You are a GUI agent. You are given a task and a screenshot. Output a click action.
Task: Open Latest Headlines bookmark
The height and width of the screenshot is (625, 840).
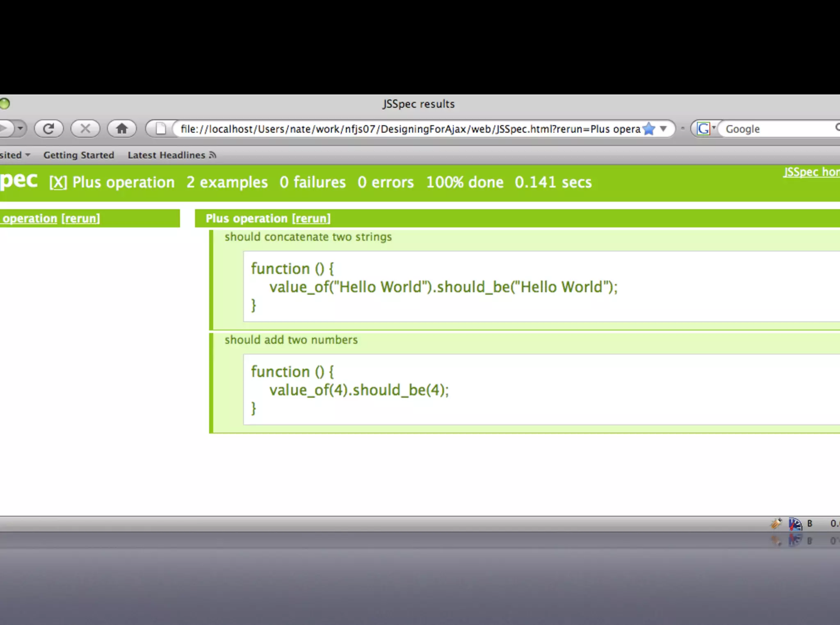click(166, 155)
